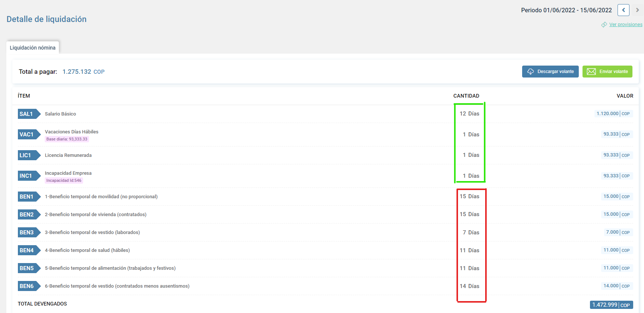Click the 1.472.999 COP total value
Screen dimensions: 644x313
coord(612,305)
